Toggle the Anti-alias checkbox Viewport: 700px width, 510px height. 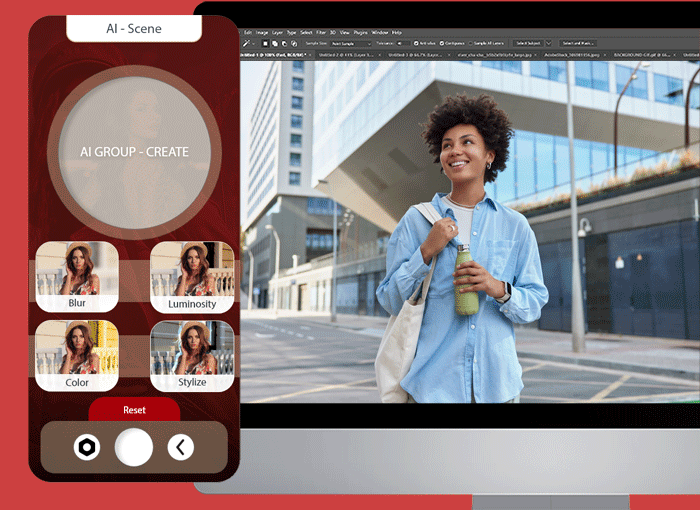point(416,43)
